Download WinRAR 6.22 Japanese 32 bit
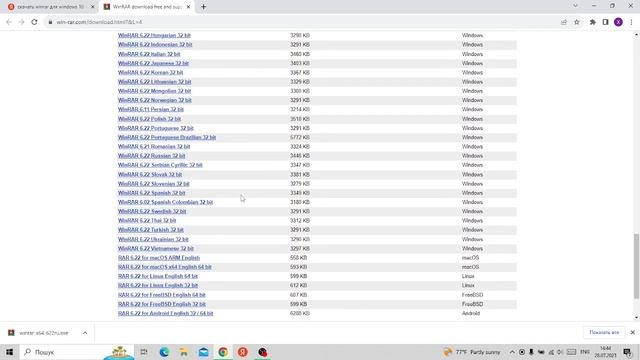The width and height of the screenshot is (640, 360). pos(153,63)
